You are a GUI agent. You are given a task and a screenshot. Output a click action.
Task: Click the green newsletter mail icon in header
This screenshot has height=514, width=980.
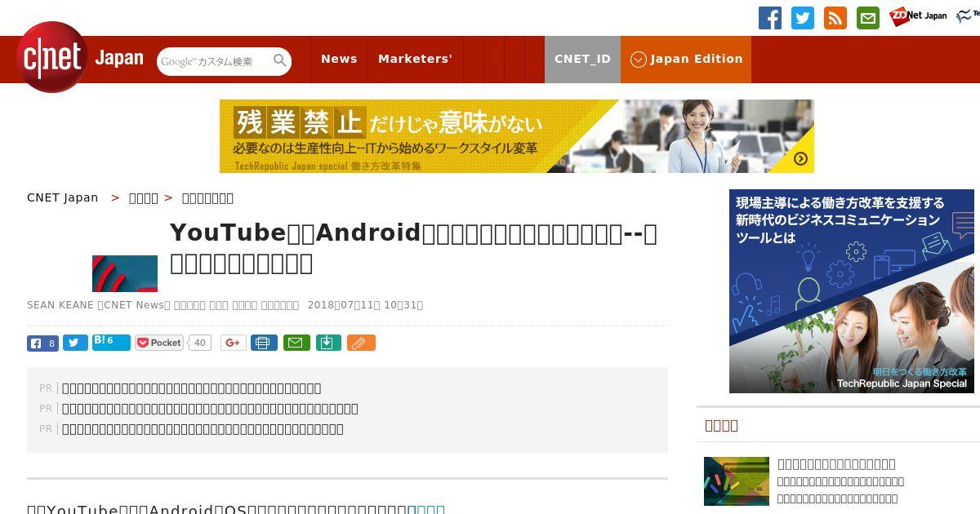[868, 18]
